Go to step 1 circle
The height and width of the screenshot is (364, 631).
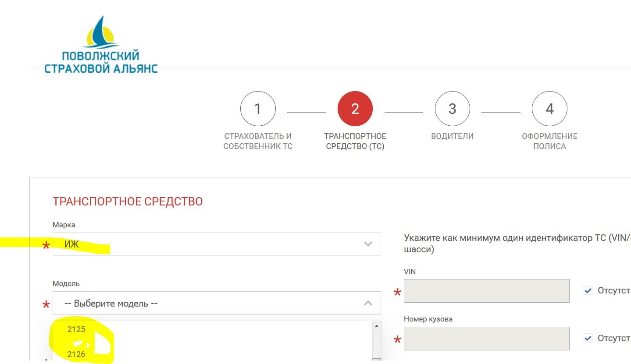tap(258, 109)
